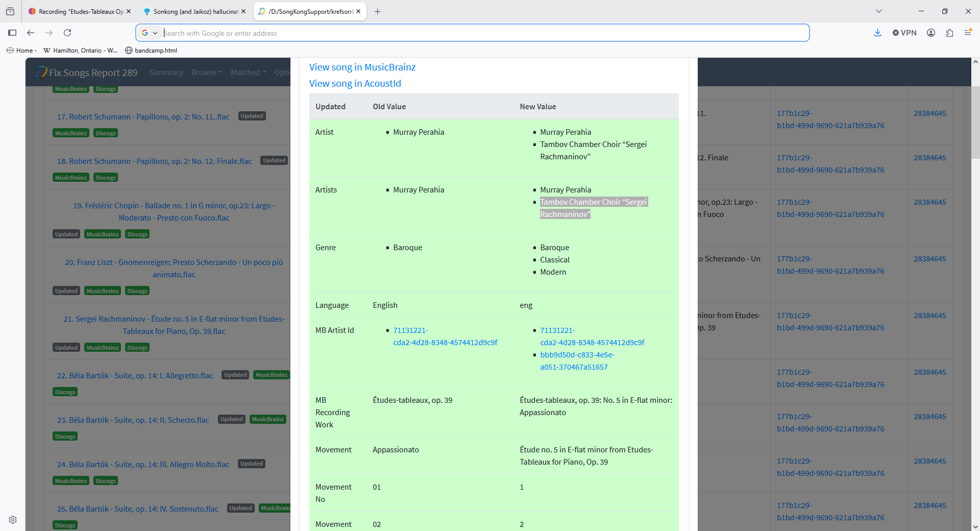
Task: Click the highlighted Tambov Chamber Choir artists entry
Action: click(x=594, y=208)
